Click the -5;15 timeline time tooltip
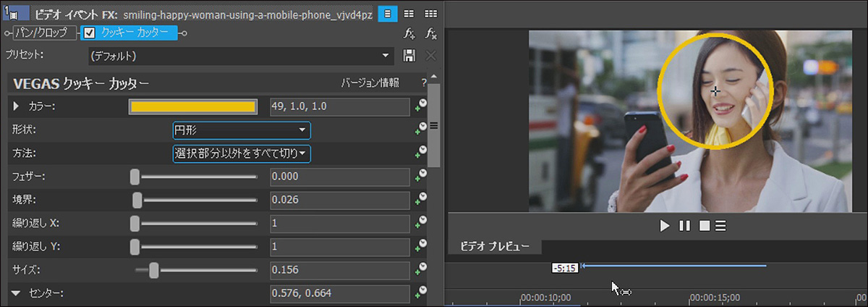Viewport: 868px width, 307px height. coord(565,268)
